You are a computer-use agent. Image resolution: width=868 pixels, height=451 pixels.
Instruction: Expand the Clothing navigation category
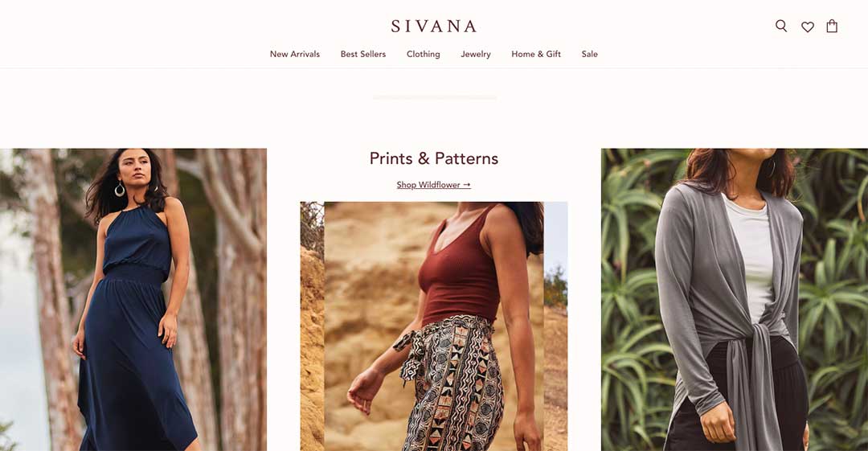[x=424, y=54]
